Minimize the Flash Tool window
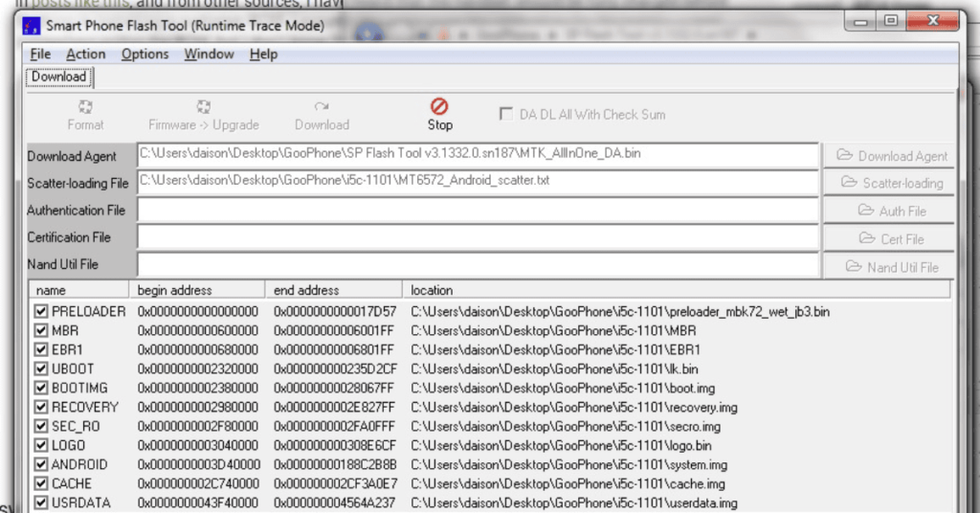 pyautogui.click(x=860, y=21)
